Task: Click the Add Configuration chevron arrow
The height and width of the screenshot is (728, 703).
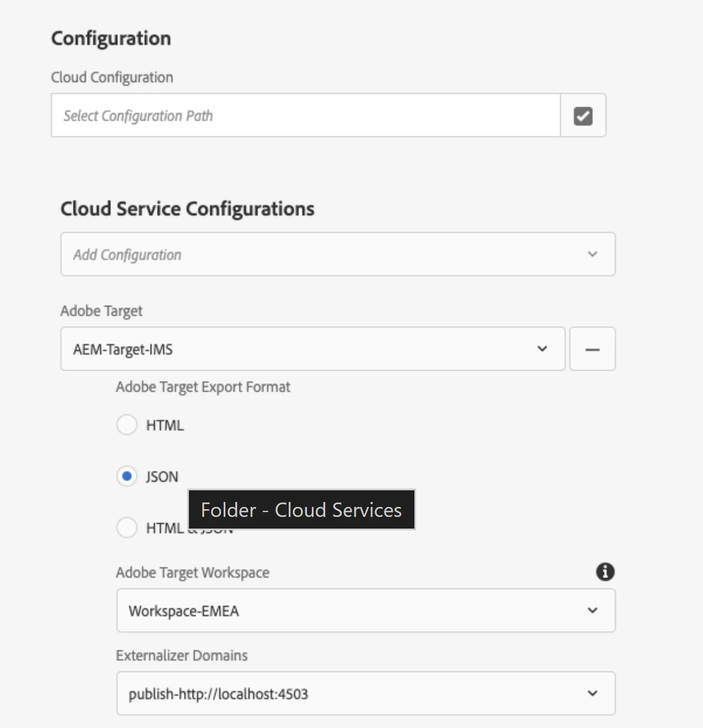Action: tap(592, 254)
